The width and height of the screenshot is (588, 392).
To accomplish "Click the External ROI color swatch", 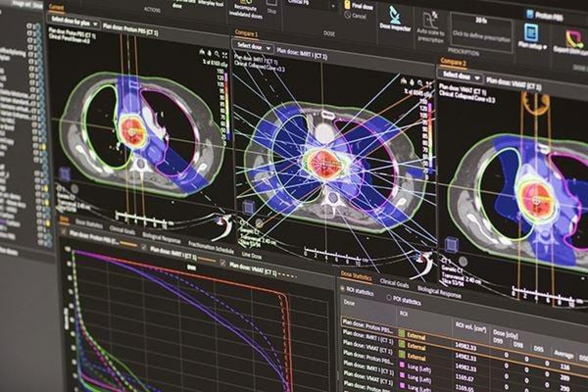I will [401, 333].
